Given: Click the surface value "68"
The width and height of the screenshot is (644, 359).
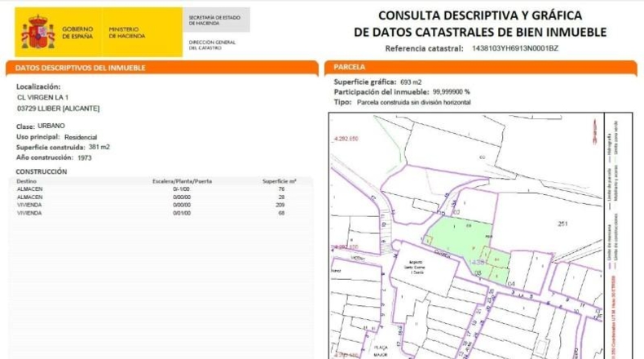Looking at the screenshot, I should (281, 214).
